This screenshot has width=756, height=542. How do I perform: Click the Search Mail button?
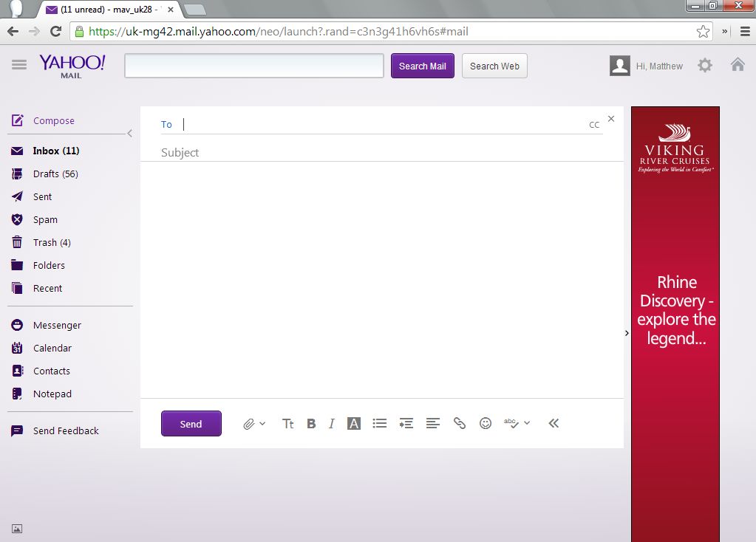point(422,66)
